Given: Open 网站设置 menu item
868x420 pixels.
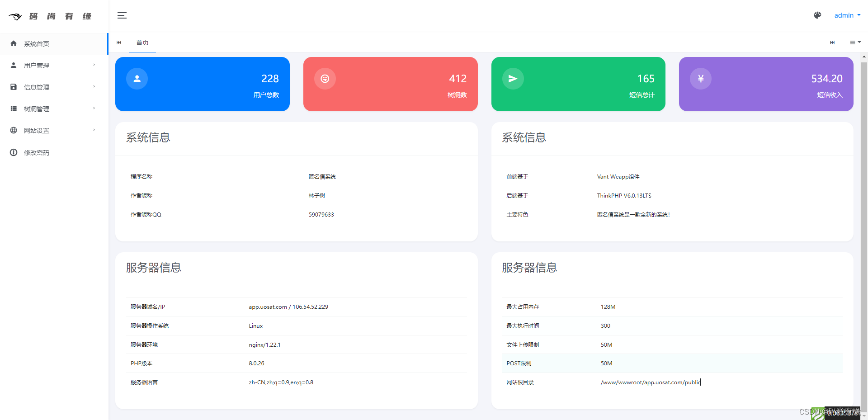Looking at the screenshot, I should [x=54, y=131].
